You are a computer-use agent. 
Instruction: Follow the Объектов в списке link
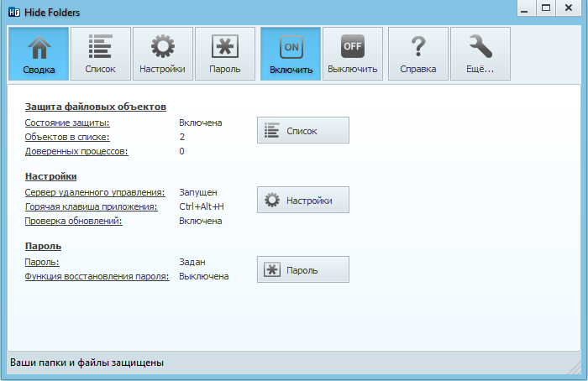[x=67, y=137]
